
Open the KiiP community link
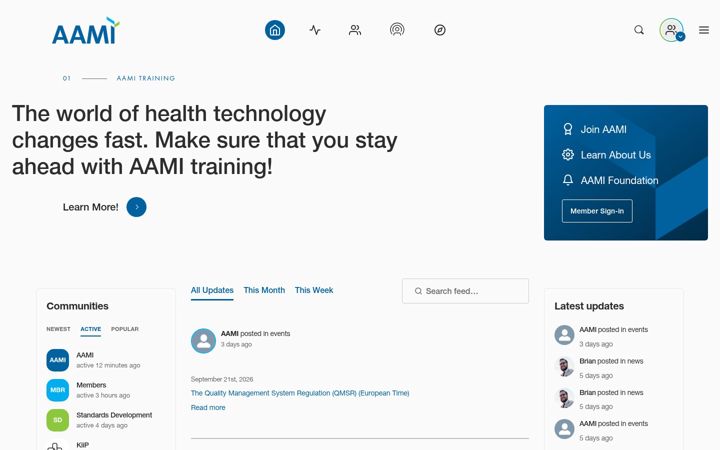coord(83,444)
